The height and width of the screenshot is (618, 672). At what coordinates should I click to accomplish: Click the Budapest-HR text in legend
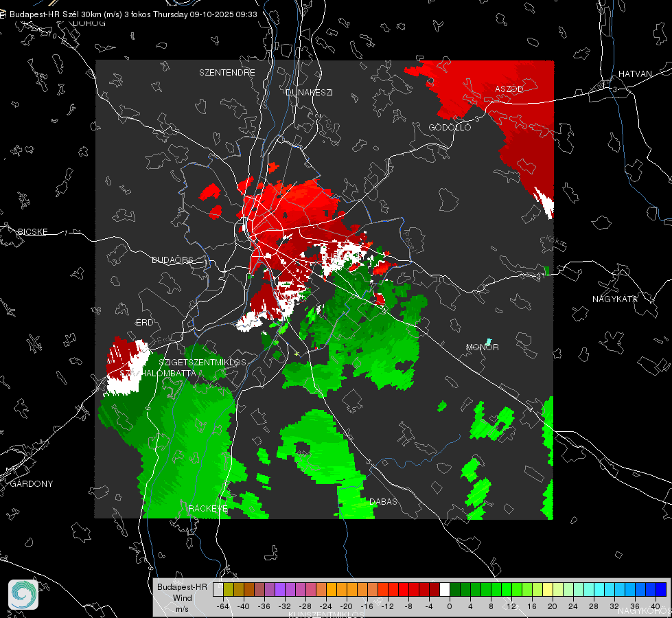[x=182, y=587]
